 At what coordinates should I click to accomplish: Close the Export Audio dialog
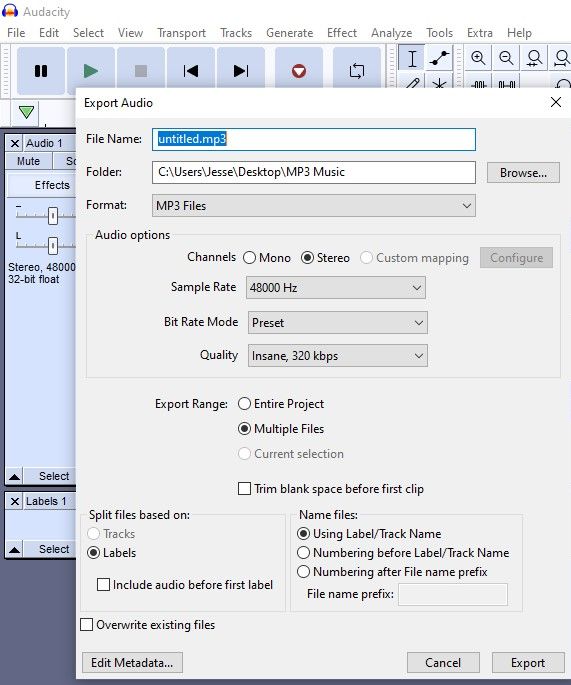click(x=556, y=102)
